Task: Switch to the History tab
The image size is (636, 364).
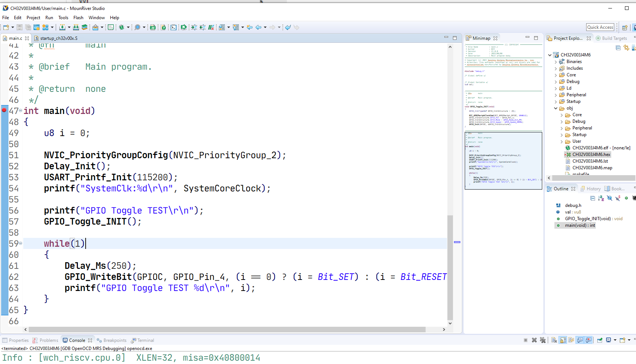Action: click(x=591, y=189)
